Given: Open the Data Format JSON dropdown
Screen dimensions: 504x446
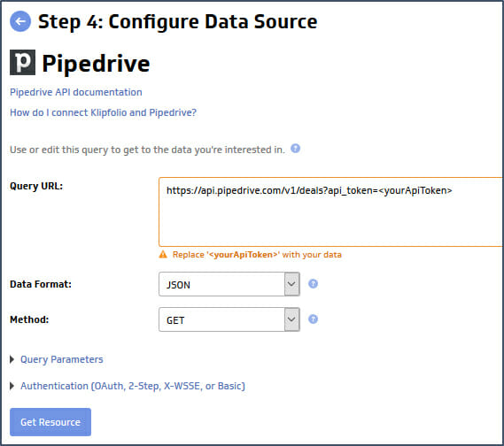Looking at the screenshot, I should (x=229, y=284).
